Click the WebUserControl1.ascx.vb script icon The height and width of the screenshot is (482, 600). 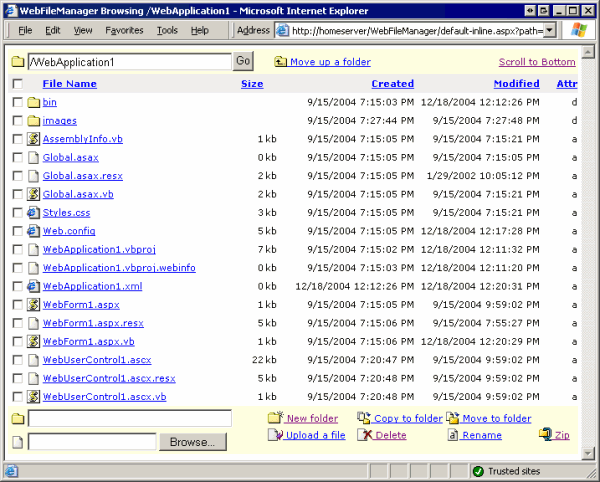tap(33, 396)
